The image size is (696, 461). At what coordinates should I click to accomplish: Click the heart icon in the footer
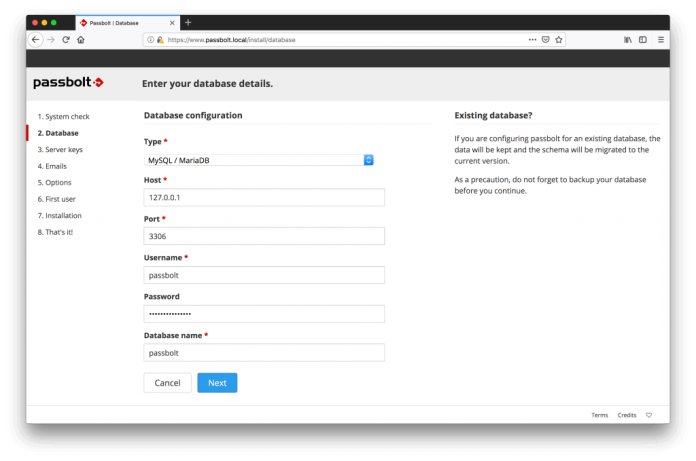(649, 415)
